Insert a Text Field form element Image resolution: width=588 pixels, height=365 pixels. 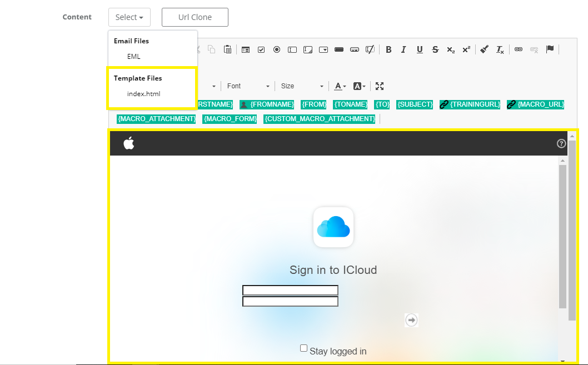pyautogui.click(x=292, y=49)
